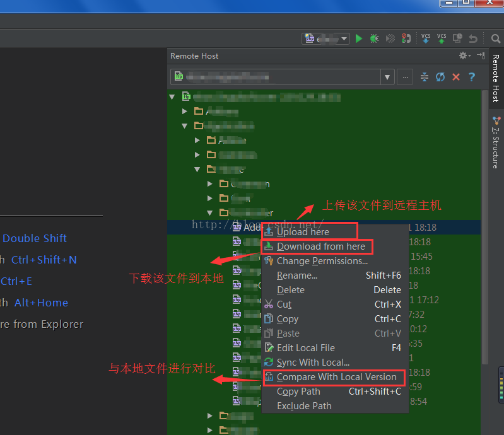Expand the first folder under root
Screen dimensions: 504x435
point(184,111)
